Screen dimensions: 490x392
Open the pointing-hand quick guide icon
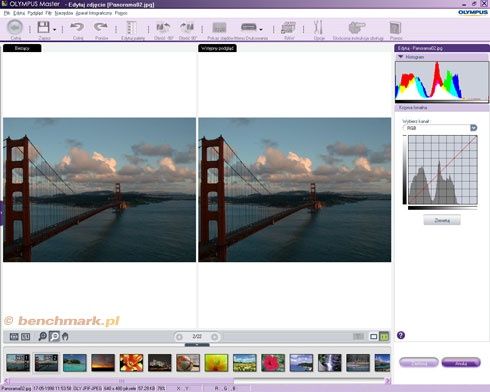357,28
